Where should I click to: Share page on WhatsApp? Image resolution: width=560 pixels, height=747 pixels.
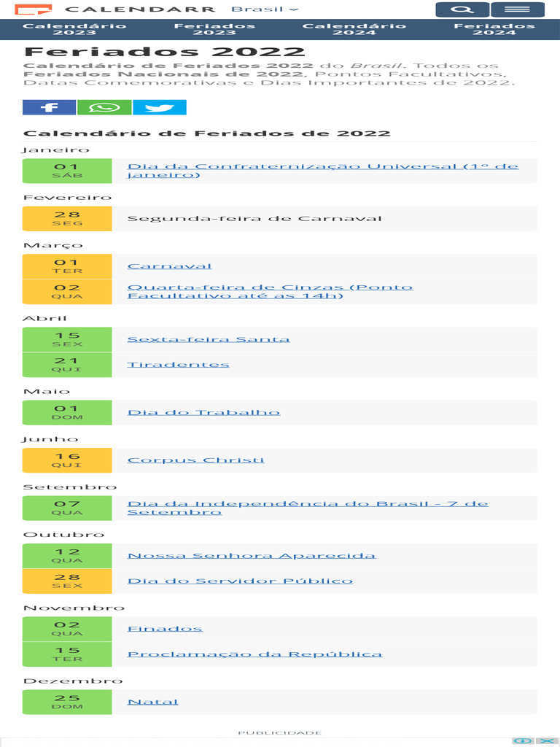(104, 107)
